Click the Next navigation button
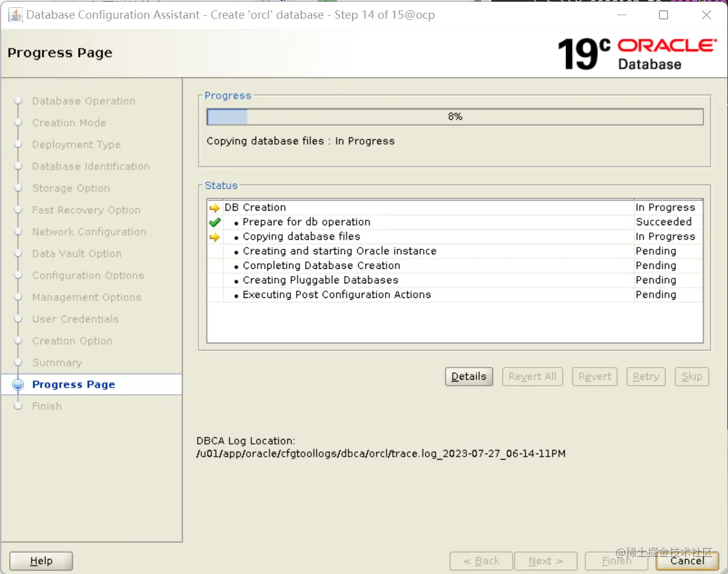 tap(545, 561)
